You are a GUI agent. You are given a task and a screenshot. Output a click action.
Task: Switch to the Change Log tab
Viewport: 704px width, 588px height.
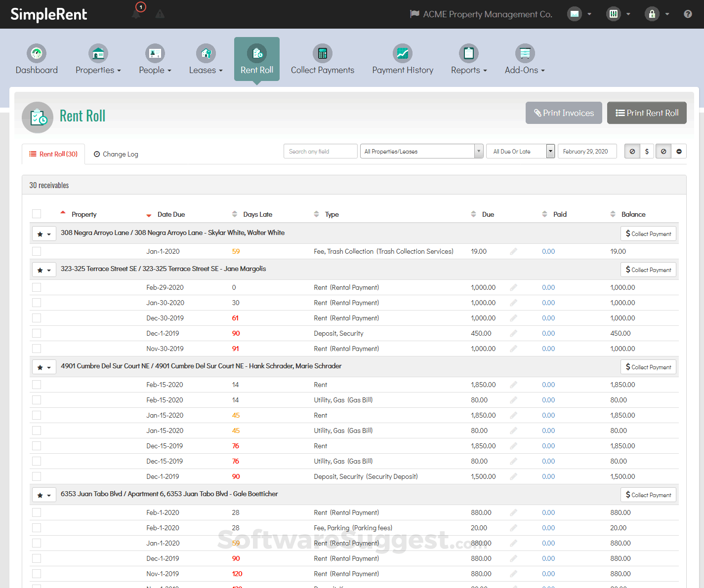tap(116, 154)
